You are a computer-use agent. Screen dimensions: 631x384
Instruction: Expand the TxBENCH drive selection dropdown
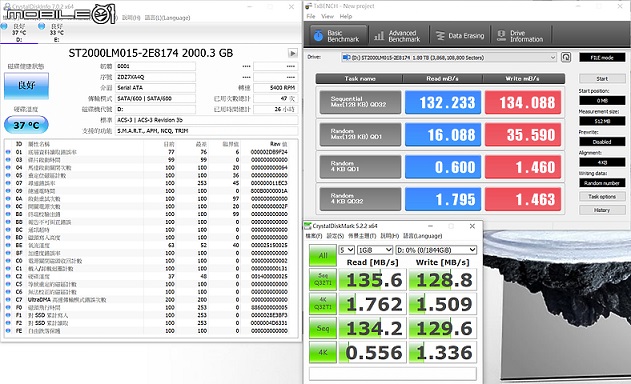(x=449, y=57)
